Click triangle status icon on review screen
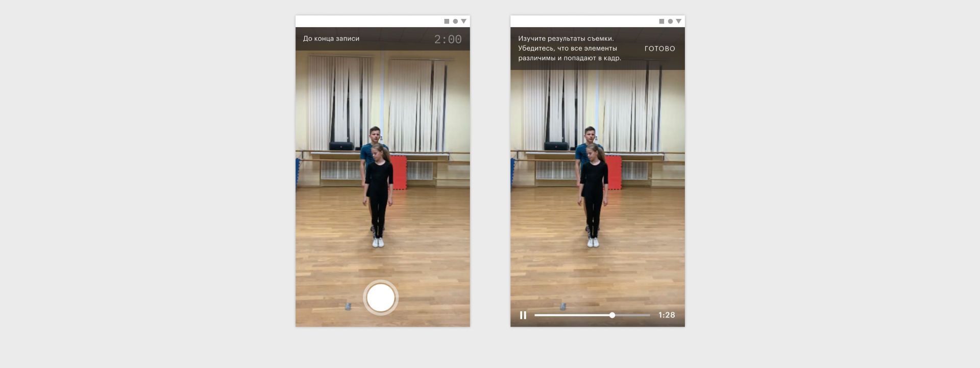980x368 pixels. [678, 21]
